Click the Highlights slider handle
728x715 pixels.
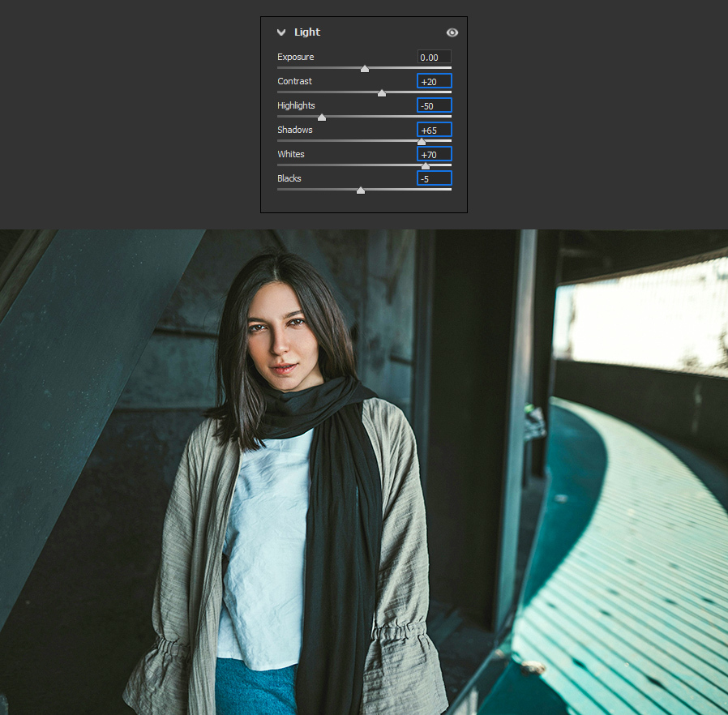coord(322,117)
